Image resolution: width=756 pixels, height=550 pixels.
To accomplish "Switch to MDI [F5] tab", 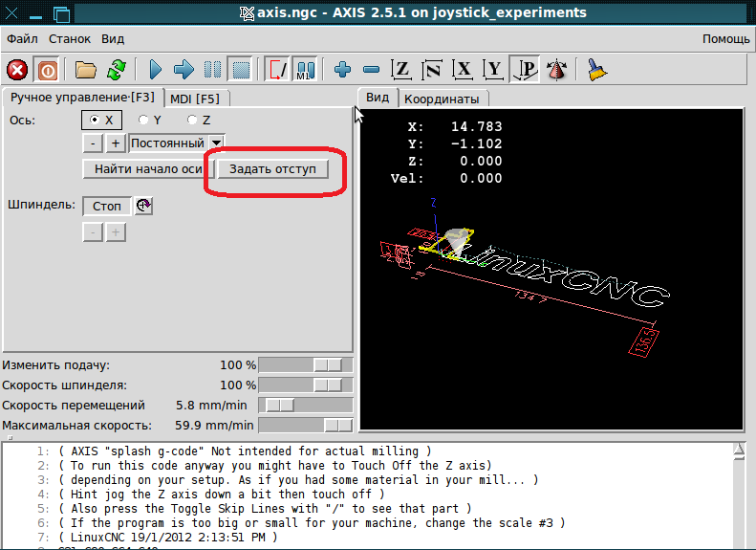I will click(x=195, y=99).
